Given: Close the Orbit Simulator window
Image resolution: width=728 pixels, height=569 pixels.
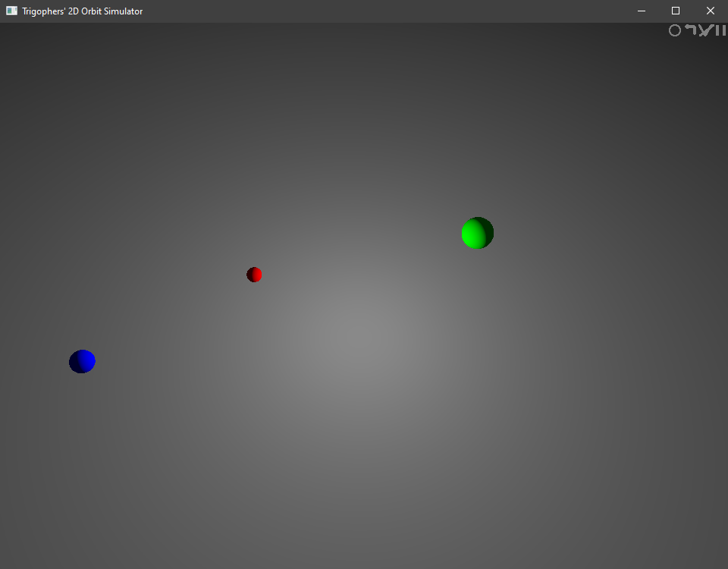Looking at the screenshot, I should pos(711,11).
